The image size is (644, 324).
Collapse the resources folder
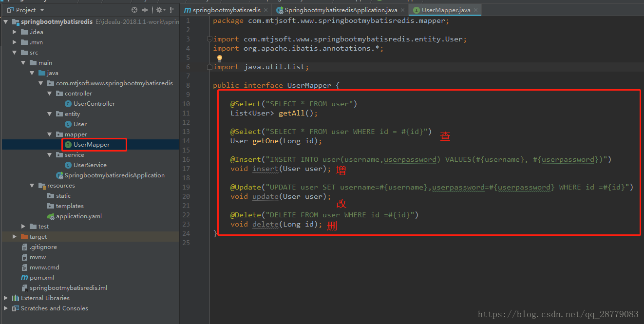[32, 186]
